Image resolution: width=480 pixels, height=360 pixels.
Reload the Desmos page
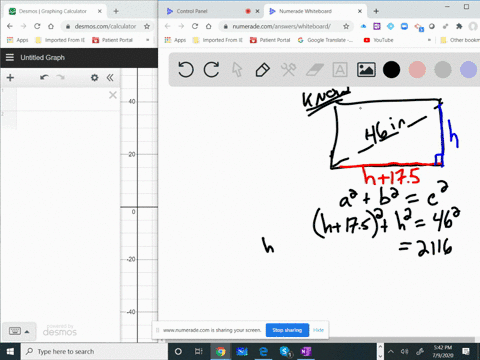[x=37, y=26]
